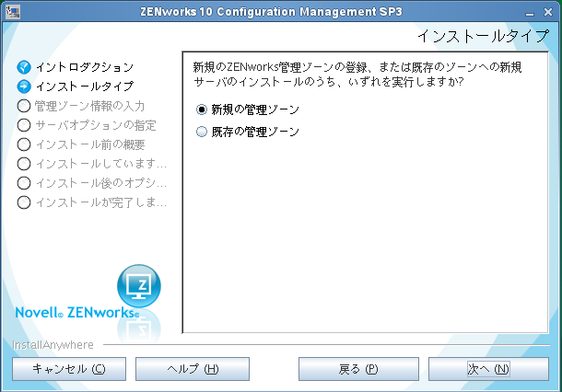Click the イントロダクション step label

click(x=85, y=67)
